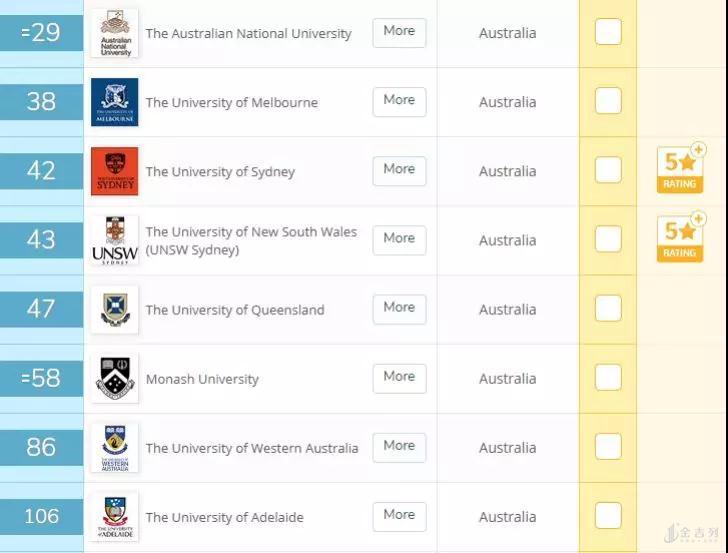Open The University of Queensland name link
This screenshot has height=553, width=728.
pos(235,310)
